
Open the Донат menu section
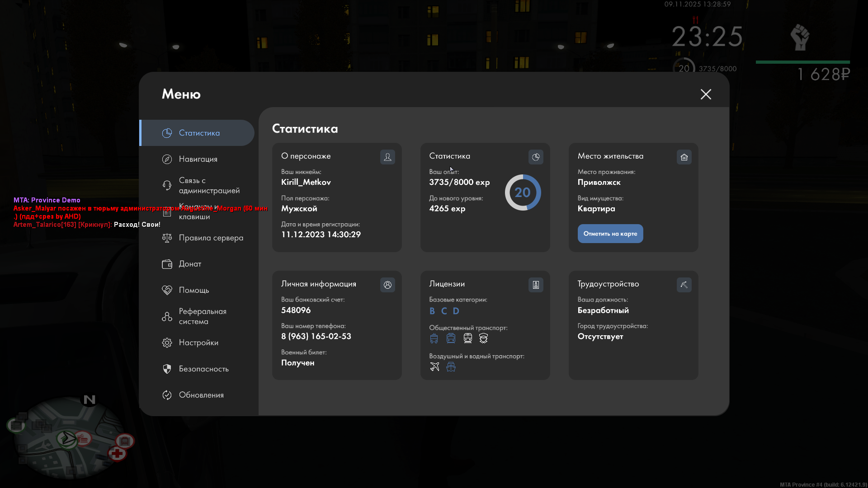tap(190, 264)
